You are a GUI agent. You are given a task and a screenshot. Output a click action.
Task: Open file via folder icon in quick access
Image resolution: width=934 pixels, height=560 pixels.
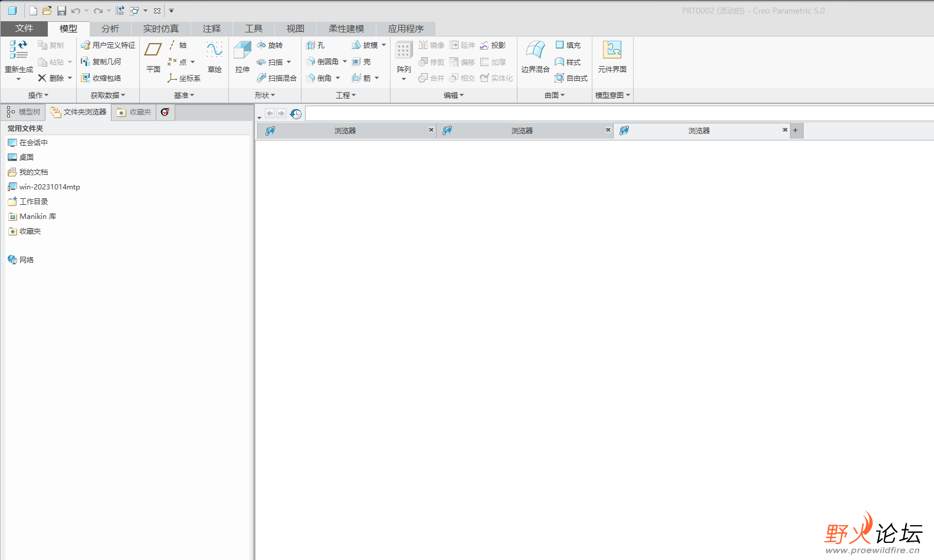click(47, 11)
